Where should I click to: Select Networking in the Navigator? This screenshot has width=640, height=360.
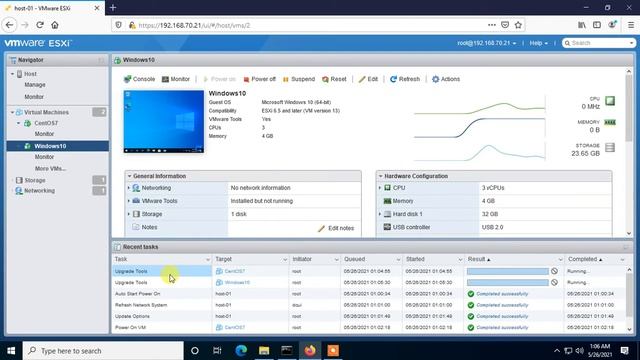click(x=39, y=191)
